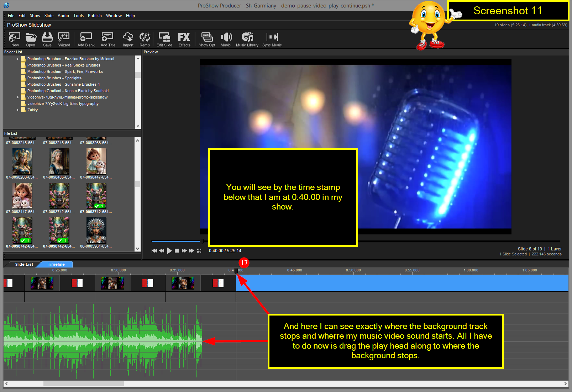Image resolution: width=572 pixels, height=392 pixels.
Task: Select the Timeline tab
Action: 56,264
